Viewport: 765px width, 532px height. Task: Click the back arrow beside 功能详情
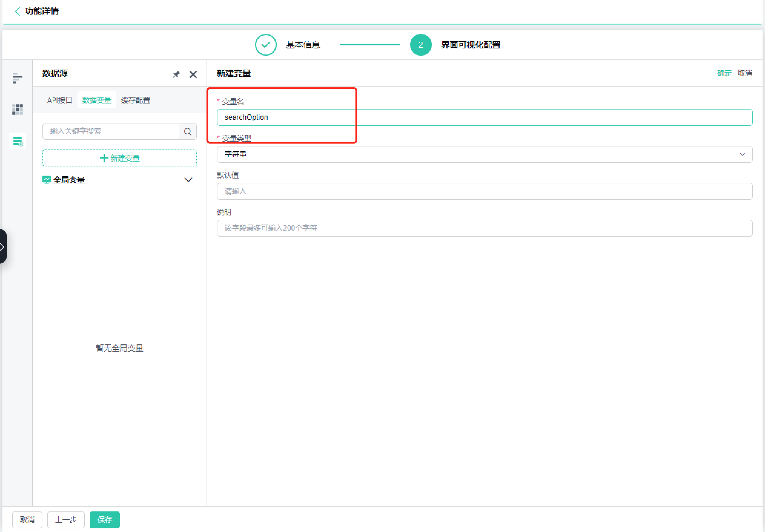pos(17,11)
